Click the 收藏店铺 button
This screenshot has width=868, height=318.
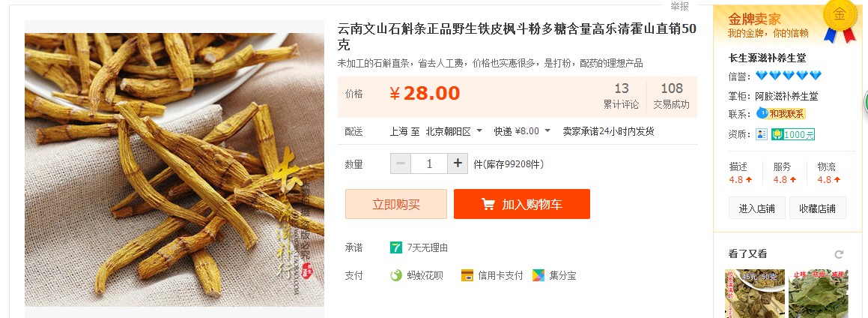pos(818,208)
